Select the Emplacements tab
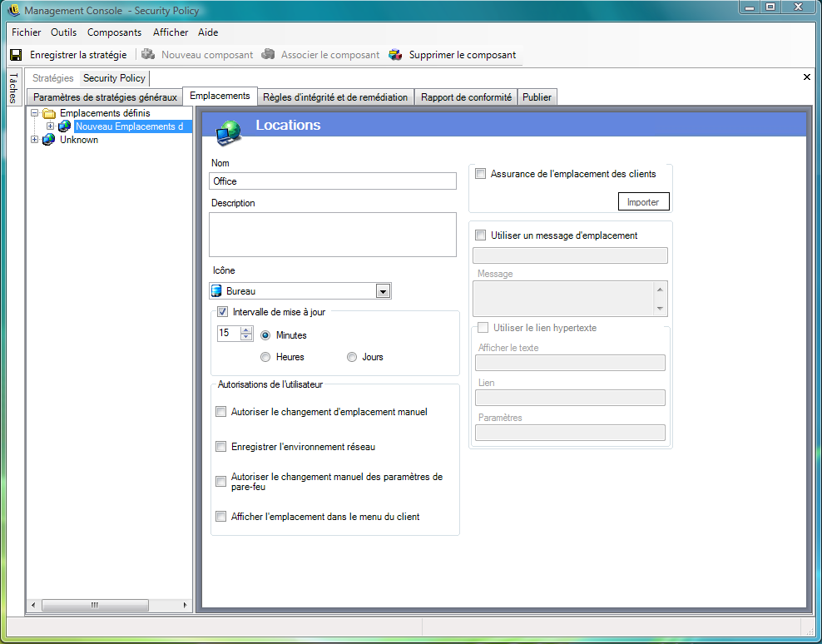 (220, 96)
